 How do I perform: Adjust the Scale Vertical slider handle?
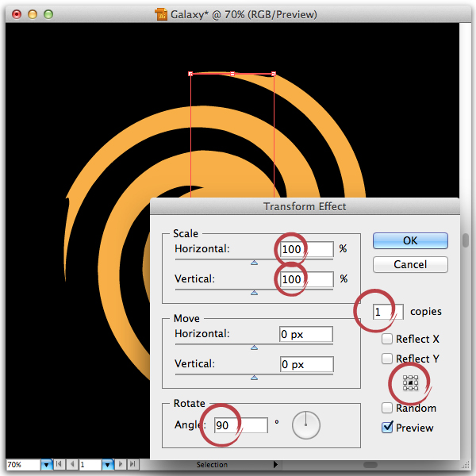(255, 293)
